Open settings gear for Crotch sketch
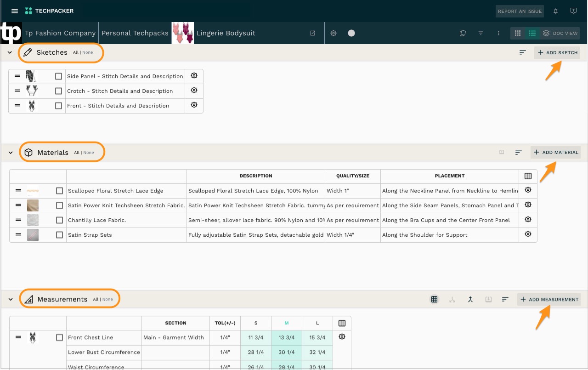Screen dimensions: 588x370 [x=194, y=91]
